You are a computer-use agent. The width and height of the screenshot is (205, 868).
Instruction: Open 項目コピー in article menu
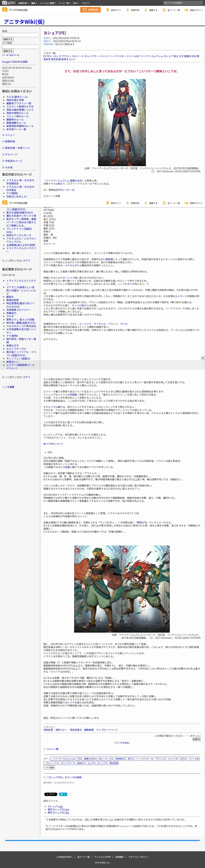click(x=61, y=730)
